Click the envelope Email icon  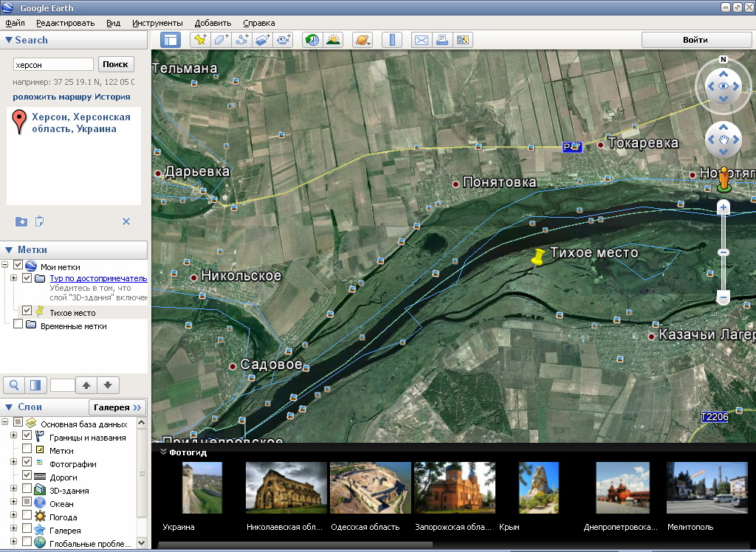pos(421,41)
